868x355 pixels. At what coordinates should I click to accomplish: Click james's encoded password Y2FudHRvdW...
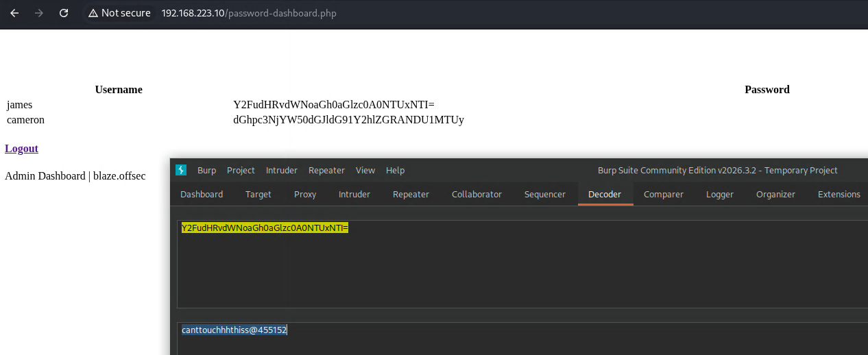[x=334, y=105]
